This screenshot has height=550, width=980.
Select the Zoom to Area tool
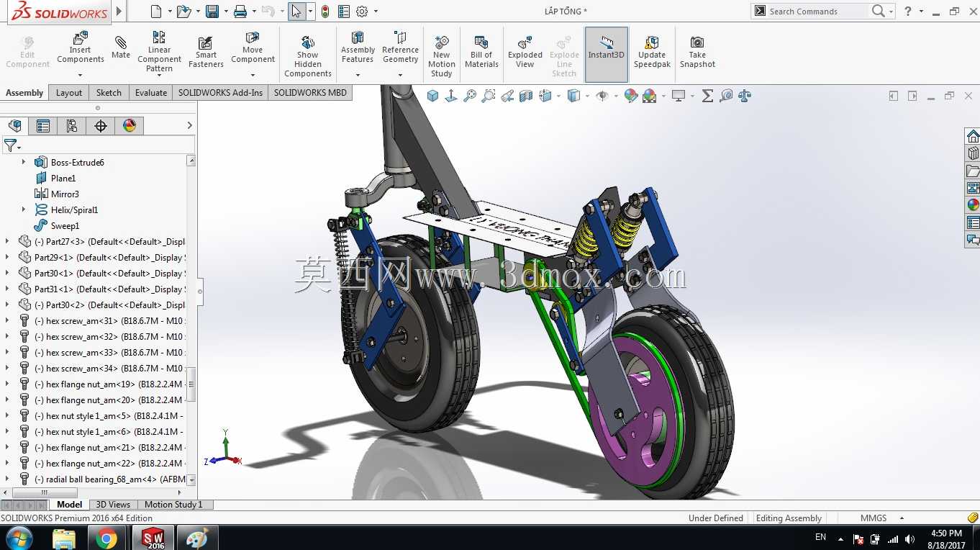[x=489, y=96]
